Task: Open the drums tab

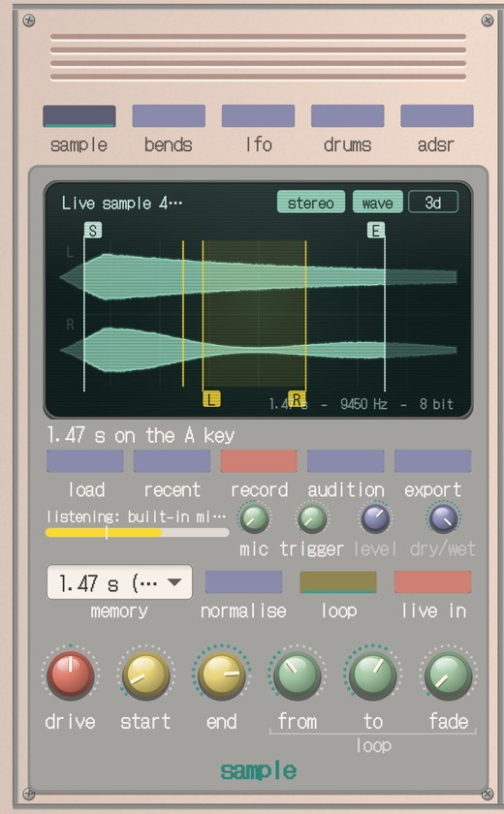Action: click(347, 115)
